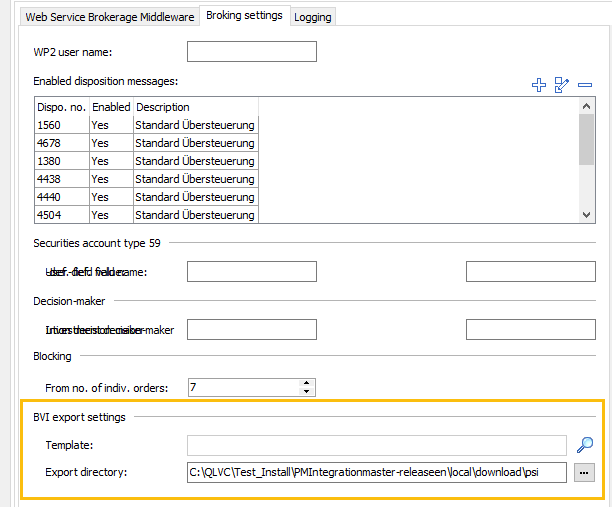Image resolution: width=612 pixels, height=507 pixels.
Task: Click the edit disposition message icon
Action: point(562,86)
